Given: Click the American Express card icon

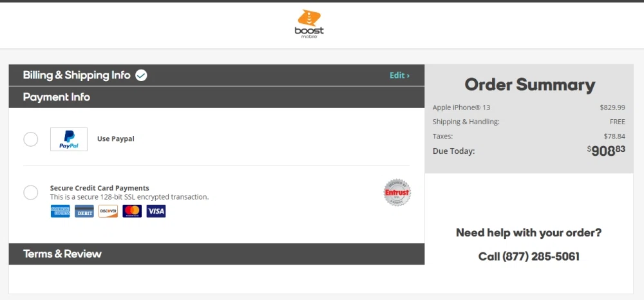Looking at the screenshot, I should (61, 211).
